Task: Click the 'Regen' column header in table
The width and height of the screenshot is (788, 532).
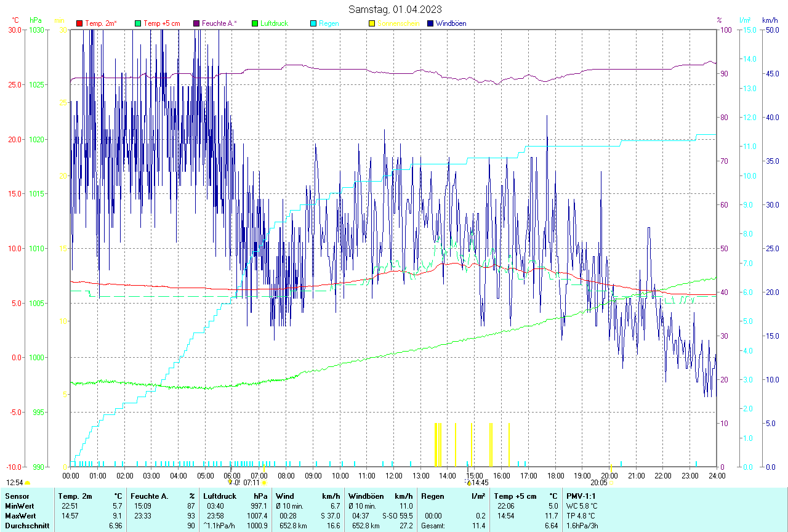Action: pos(433,496)
